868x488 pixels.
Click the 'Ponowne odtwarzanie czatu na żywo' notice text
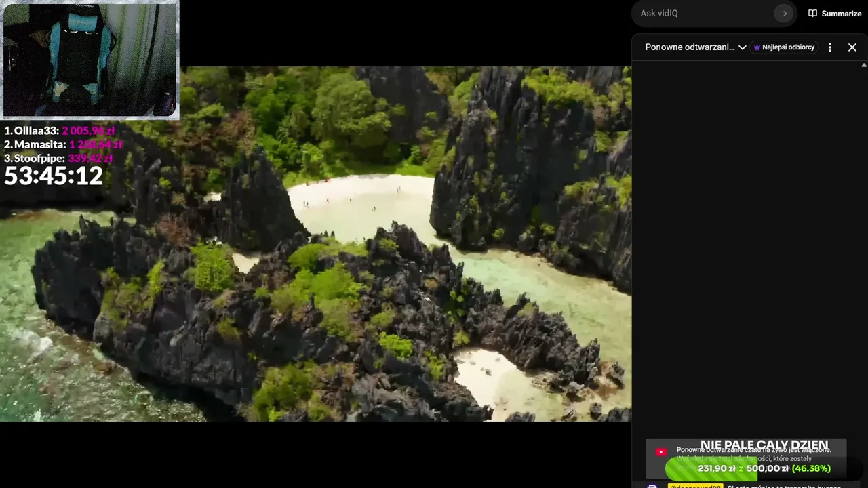753,450
